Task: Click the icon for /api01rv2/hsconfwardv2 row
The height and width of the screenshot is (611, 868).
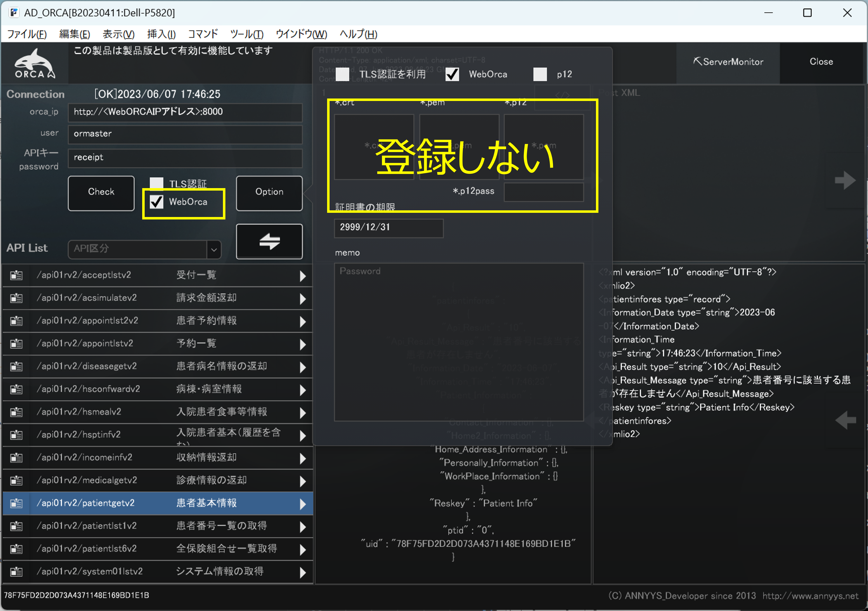Action: [x=16, y=389]
